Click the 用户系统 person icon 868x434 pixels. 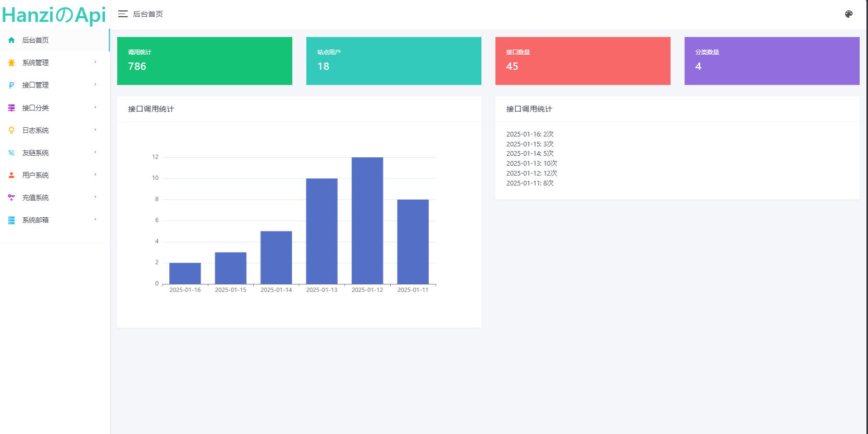pos(11,175)
